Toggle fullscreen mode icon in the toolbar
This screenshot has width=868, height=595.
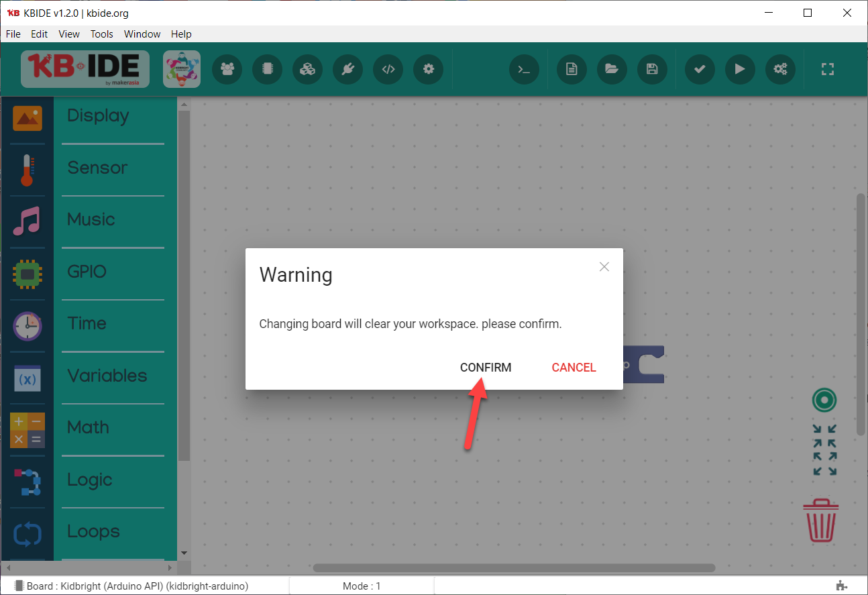coord(828,69)
